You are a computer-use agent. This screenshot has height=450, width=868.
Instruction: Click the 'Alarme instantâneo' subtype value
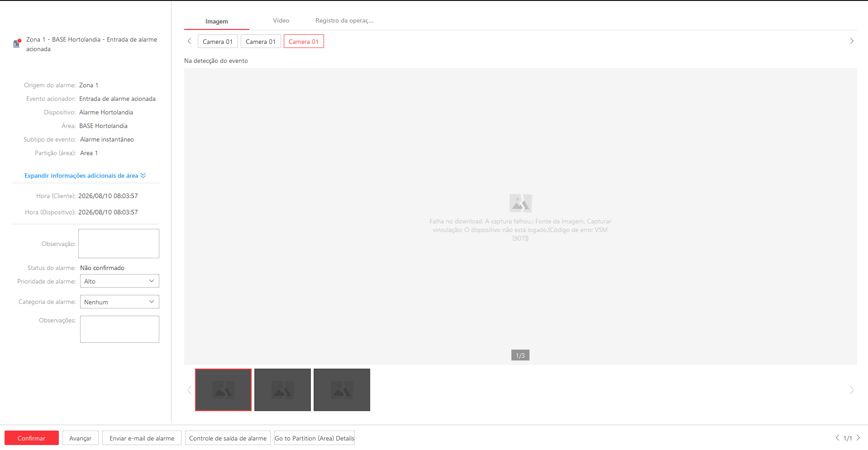107,139
